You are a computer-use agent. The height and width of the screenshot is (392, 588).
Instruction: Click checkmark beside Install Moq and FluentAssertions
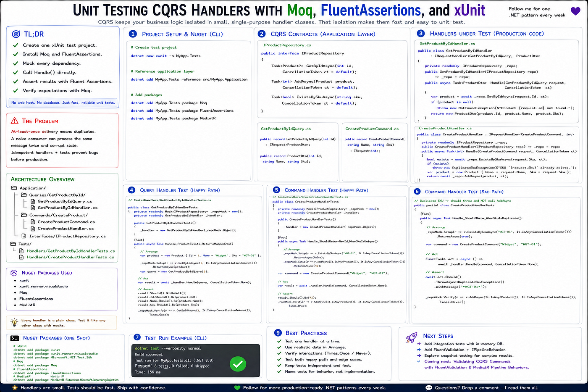(16, 54)
